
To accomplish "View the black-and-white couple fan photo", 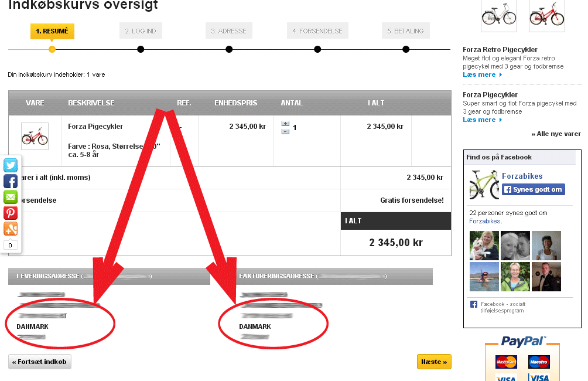I will pos(515,246).
